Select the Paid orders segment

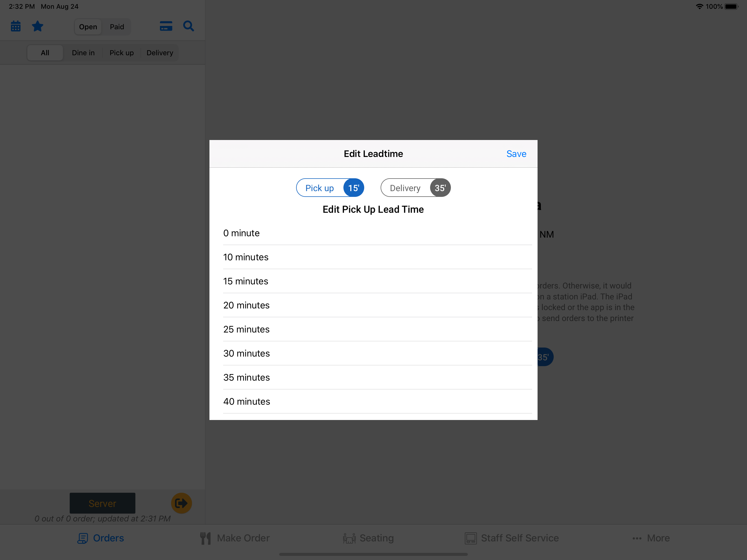click(x=117, y=27)
